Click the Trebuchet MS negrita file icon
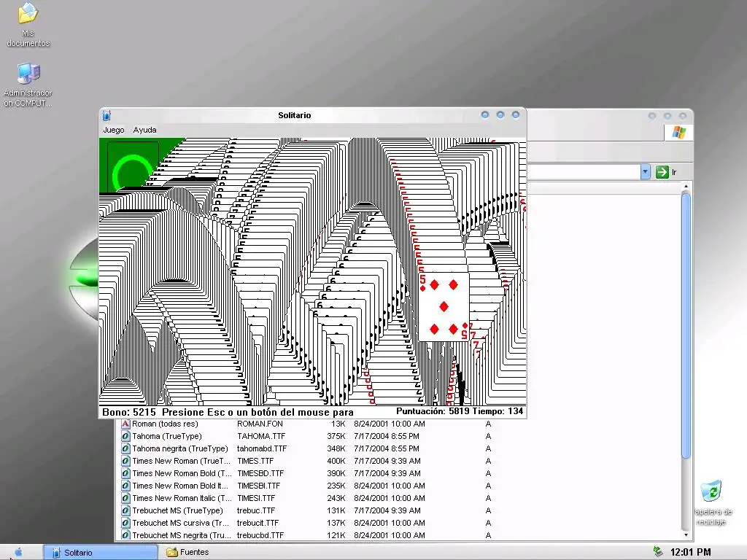 pos(125,535)
